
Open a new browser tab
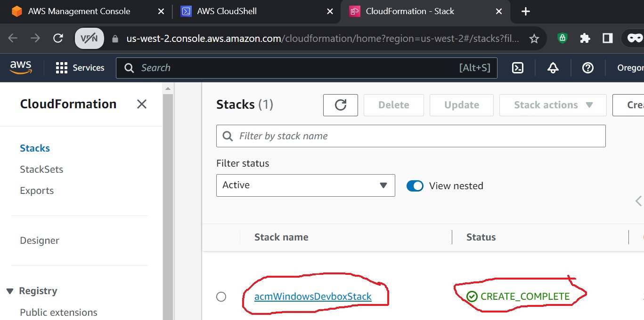point(526,11)
